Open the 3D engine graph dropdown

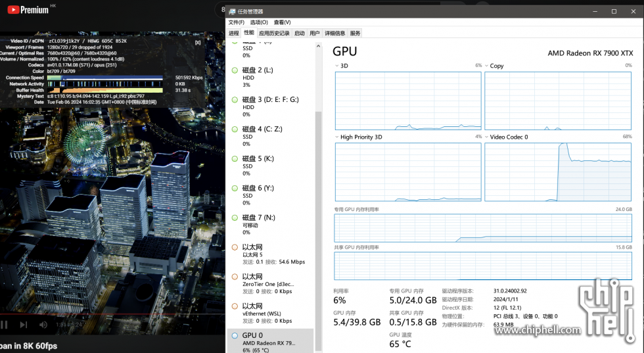(x=336, y=66)
